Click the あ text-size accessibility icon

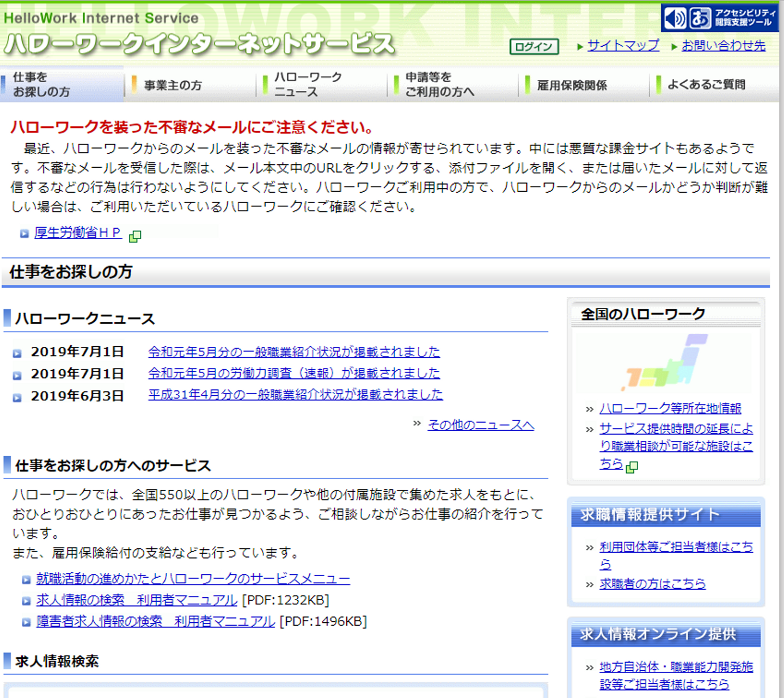pyautogui.click(x=700, y=18)
